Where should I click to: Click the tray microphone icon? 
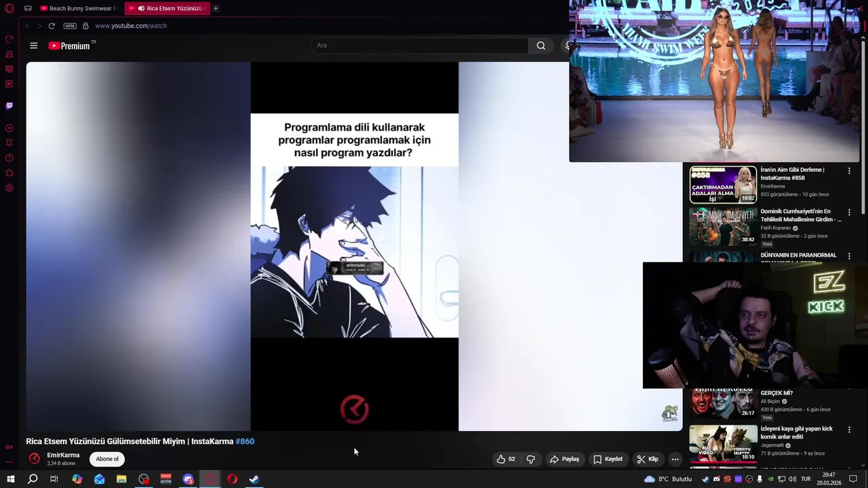tap(759, 479)
